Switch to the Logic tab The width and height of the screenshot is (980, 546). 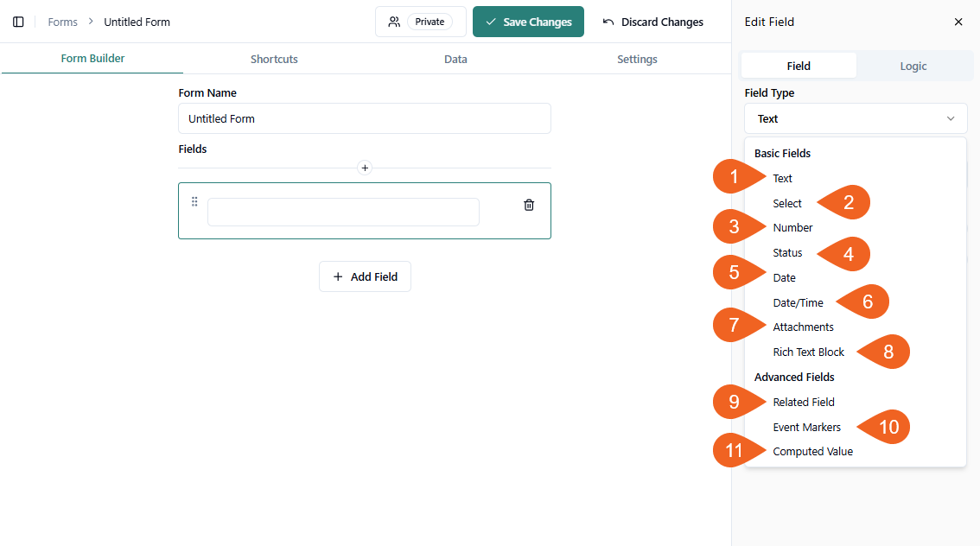coord(913,66)
